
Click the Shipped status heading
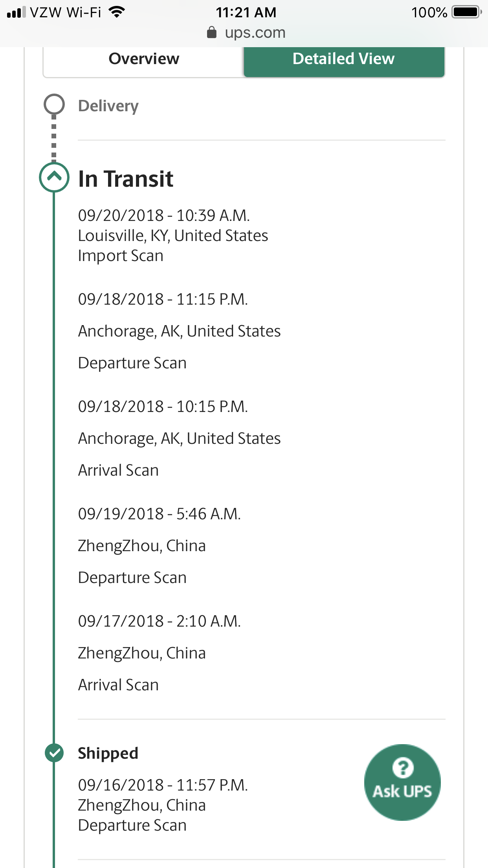(x=108, y=753)
